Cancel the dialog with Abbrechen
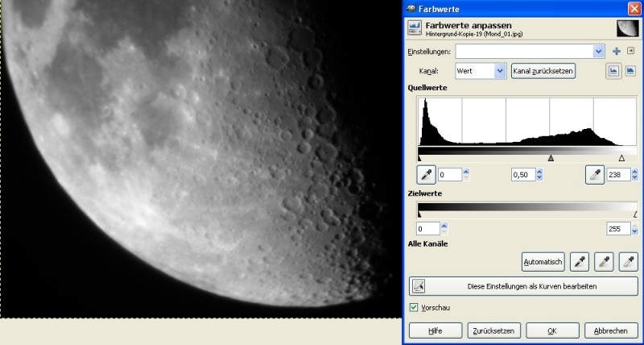The height and width of the screenshot is (345, 644). (611, 330)
